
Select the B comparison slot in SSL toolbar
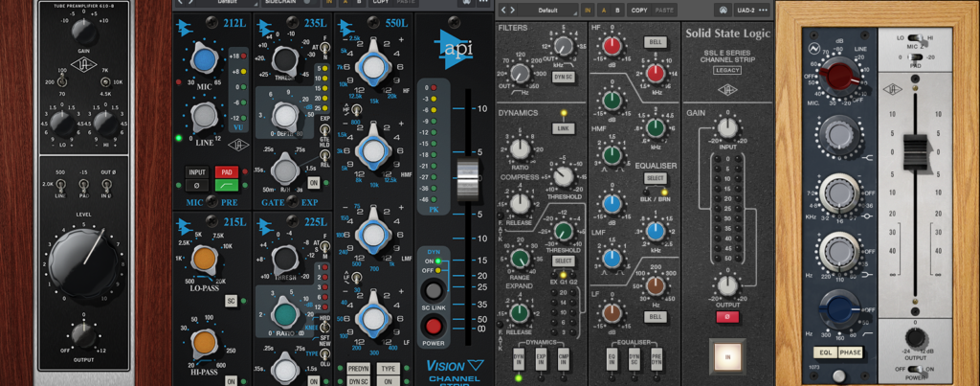[617, 10]
